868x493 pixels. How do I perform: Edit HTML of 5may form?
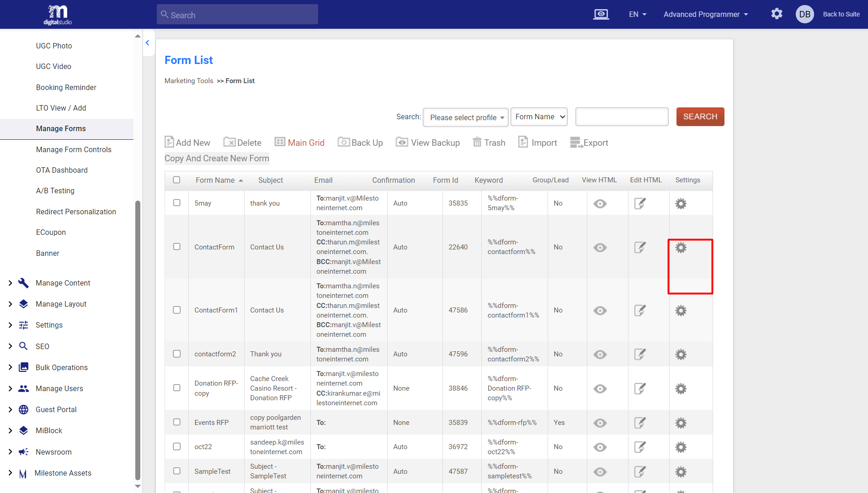click(x=640, y=203)
